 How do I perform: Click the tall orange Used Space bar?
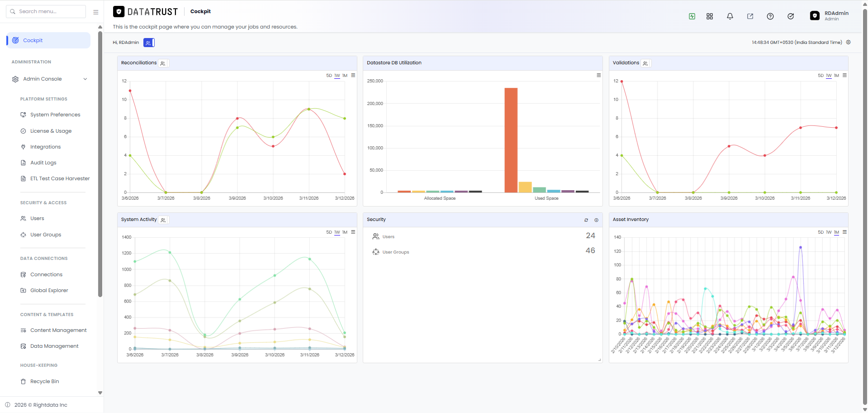coord(511,140)
